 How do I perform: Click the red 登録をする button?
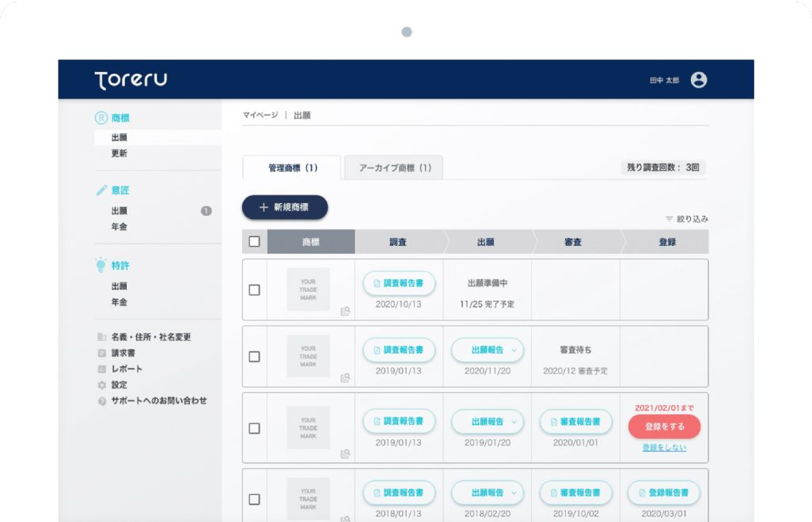click(665, 427)
